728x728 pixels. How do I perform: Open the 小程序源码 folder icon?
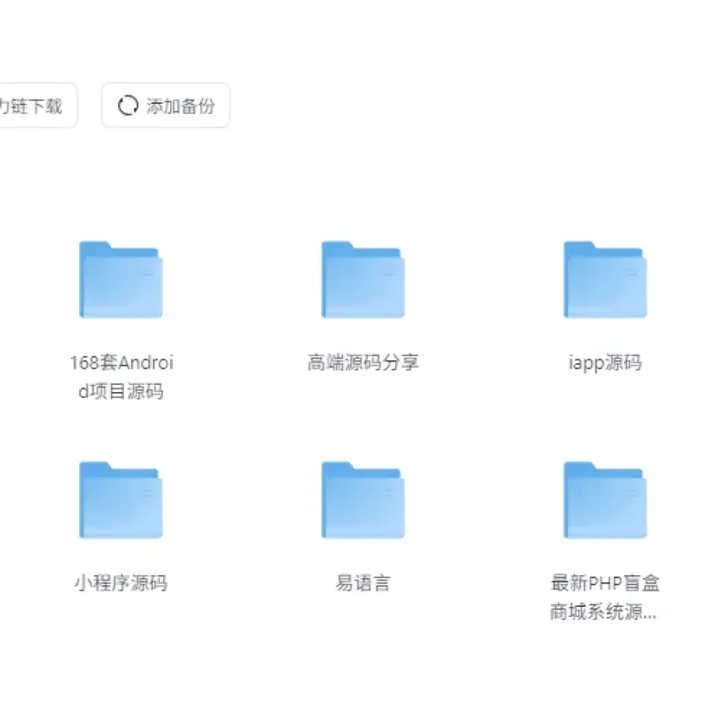click(121, 500)
